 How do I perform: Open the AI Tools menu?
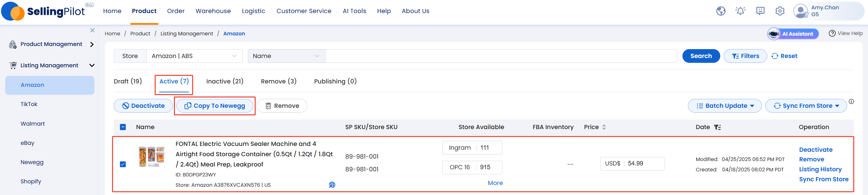[x=354, y=11]
